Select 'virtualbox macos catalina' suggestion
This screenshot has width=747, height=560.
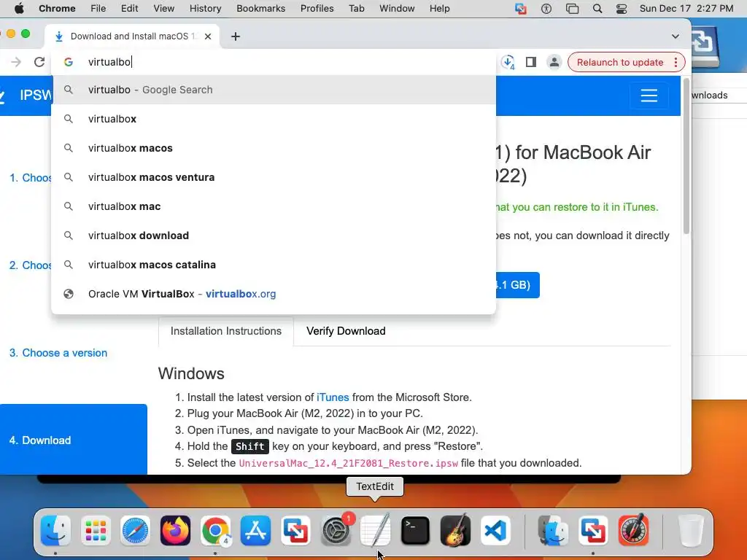pyautogui.click(x=274, y=264)
